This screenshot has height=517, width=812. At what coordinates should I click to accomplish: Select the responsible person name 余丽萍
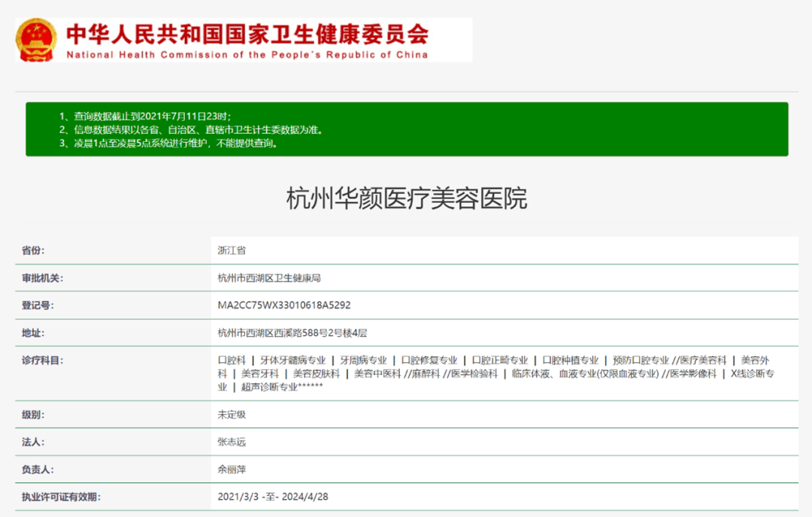[x=232, y=470]
